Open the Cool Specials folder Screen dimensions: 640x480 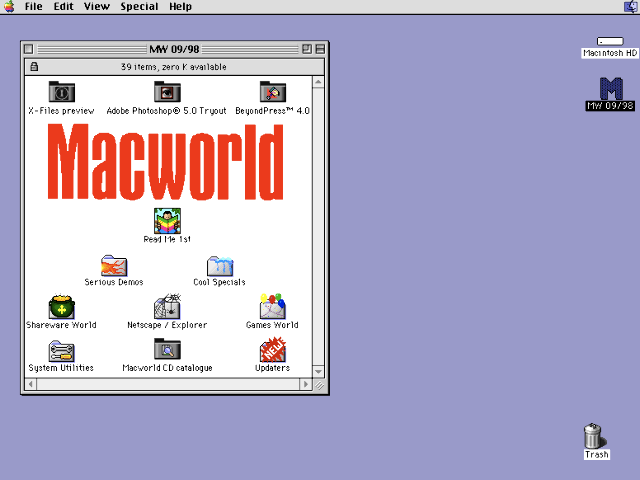(220, 266)
